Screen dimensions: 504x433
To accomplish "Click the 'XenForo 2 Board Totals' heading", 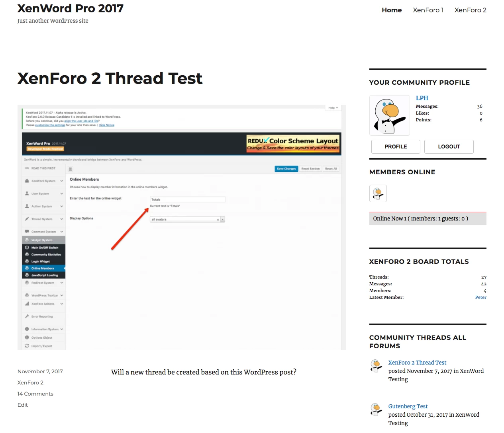I will (x=419, y=261).
